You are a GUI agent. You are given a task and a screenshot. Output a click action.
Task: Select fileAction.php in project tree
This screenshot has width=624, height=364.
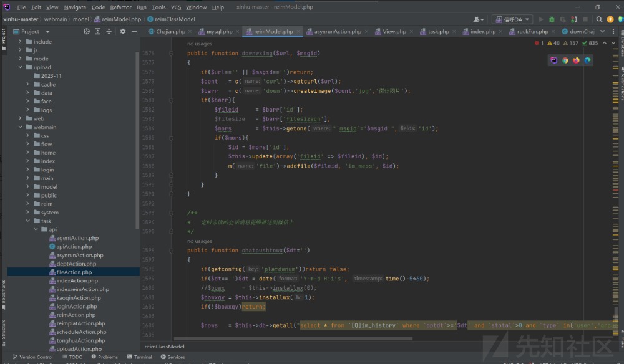74,272
